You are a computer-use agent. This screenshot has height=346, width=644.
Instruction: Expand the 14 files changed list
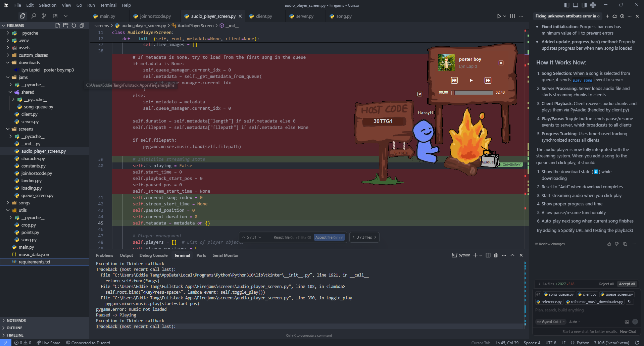click(x=539, y=284)
